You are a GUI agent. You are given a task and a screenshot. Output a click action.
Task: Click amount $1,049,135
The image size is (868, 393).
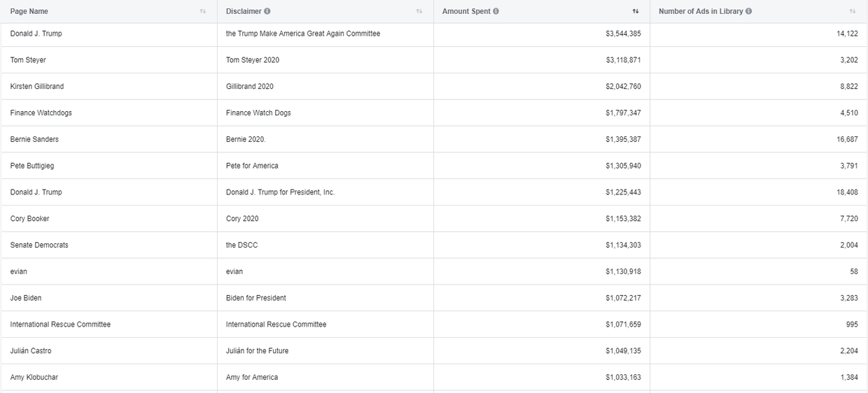click(623, 351)
